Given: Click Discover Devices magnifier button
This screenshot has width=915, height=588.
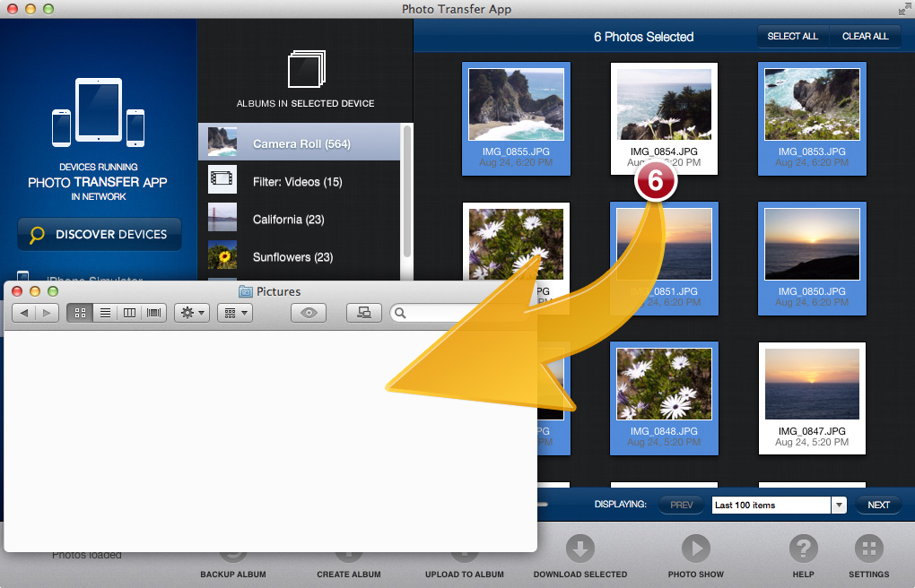Looking at the screenshot, I should coord(100,234).
